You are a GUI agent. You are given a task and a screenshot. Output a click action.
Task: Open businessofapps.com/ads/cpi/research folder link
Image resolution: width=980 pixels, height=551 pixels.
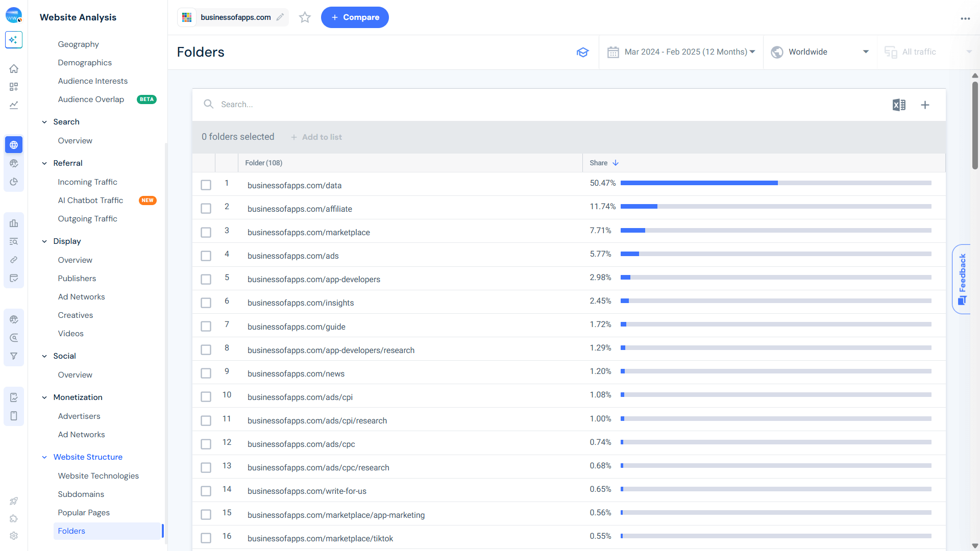pyautogui.click(x=317, y=420)
